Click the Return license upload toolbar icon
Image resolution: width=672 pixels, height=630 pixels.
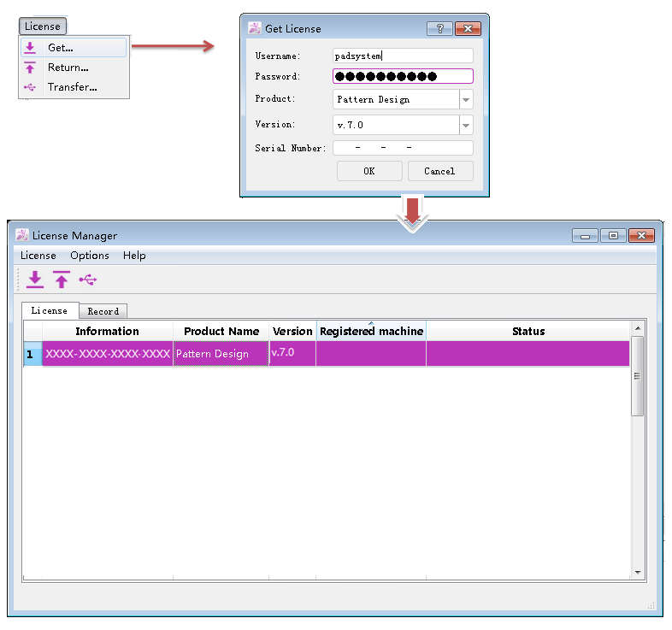[62, 280]
